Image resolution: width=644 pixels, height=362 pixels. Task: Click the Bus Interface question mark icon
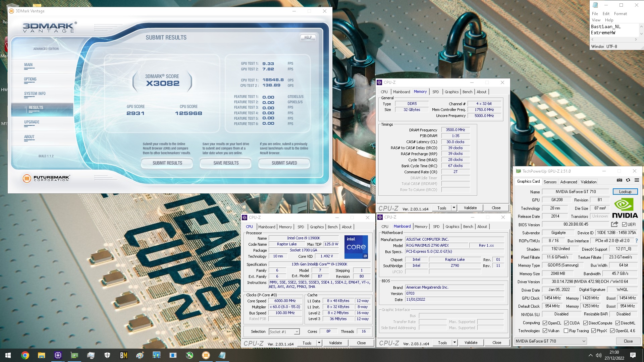[x=636, y=241]
